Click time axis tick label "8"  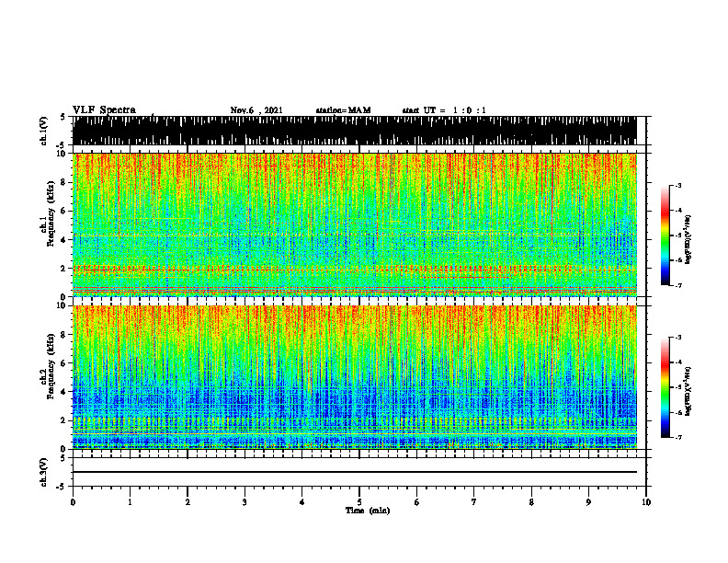pos(531,502)
